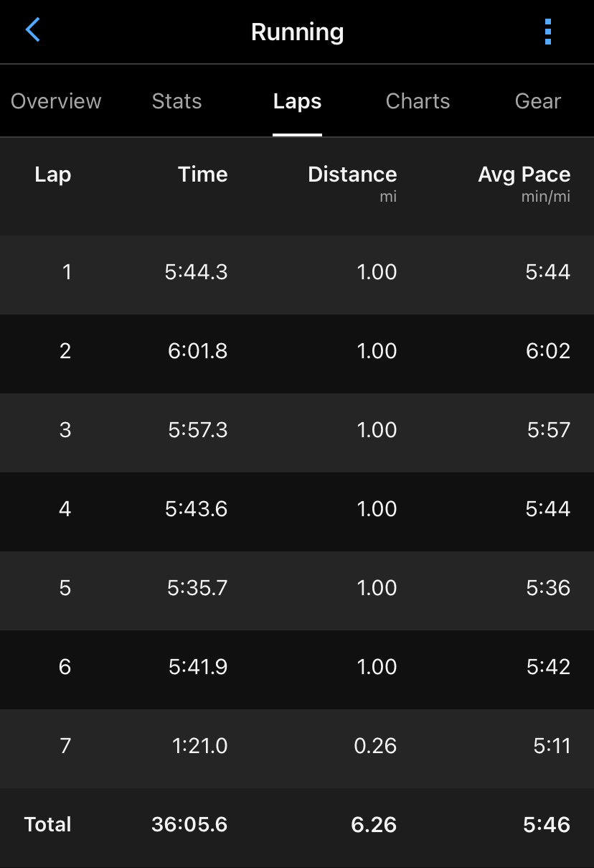The height and width of the screenshot is (868, 594).
Task: Open the three-dot more options menu
Action: tap(548, 32)
